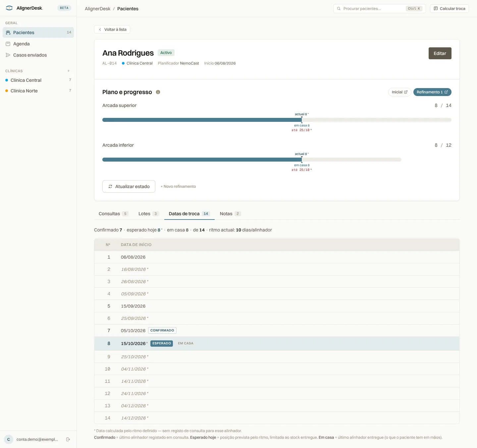Click the EM CASA label on row 8

point(185,343)
